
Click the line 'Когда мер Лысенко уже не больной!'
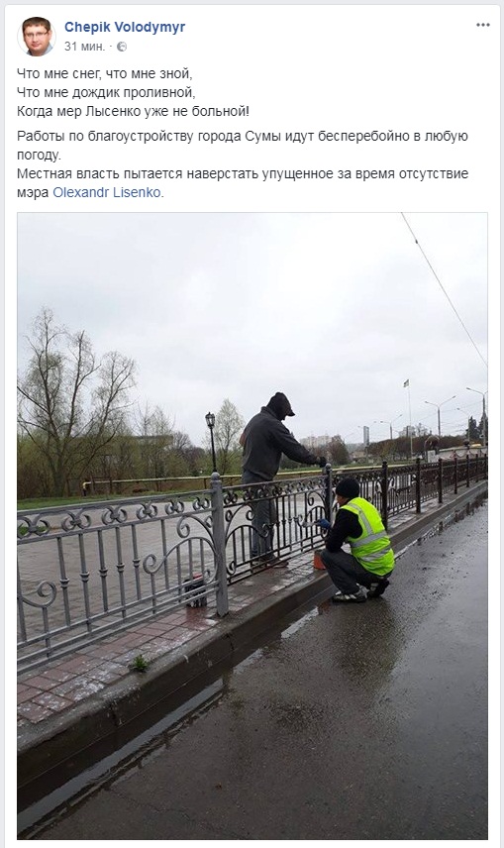[x=133, y=111]
